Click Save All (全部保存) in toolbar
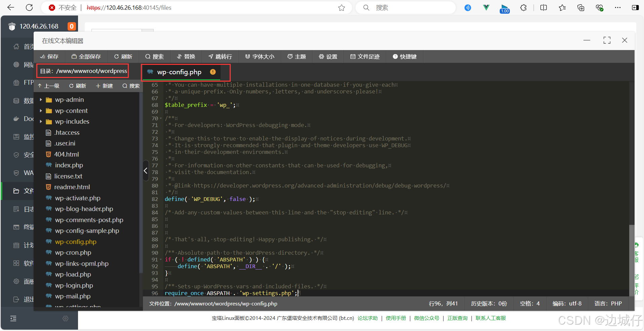The height and width of the screenshot is (331, 644). 86,56
